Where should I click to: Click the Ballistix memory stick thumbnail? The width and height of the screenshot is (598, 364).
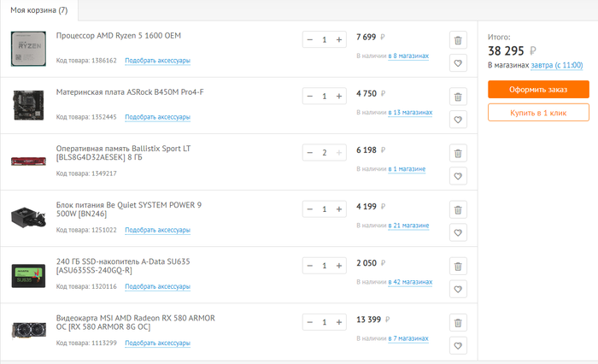(x=28, y=161)
